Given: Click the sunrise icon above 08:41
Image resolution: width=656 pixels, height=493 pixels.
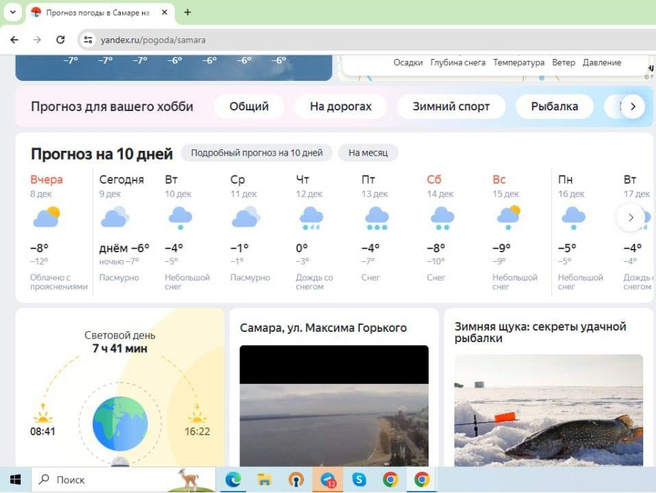Looking at the screenshot, I should 43,413.
